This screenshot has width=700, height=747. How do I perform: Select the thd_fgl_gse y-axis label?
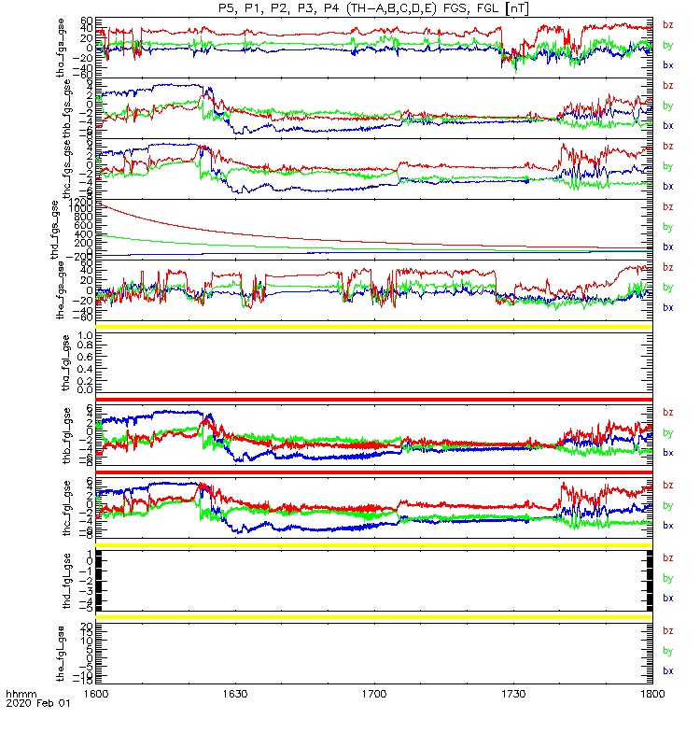(66, 581)
